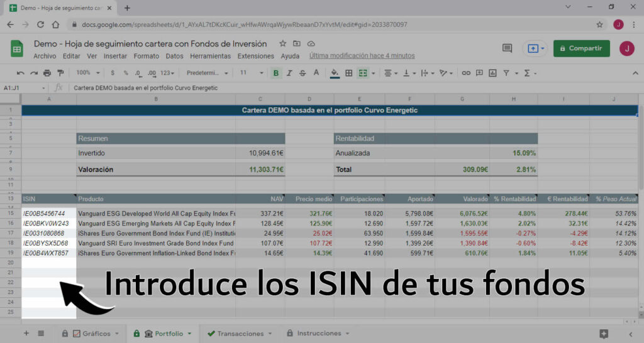This screenshot has width=644, height=343.
Task: Click the name box showing A1:J1
Action: point(24,88)
